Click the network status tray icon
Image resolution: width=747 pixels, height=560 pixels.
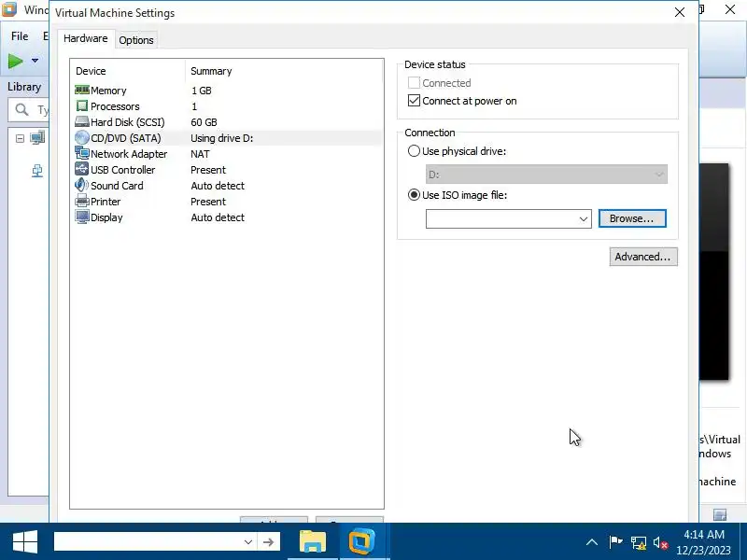[x=639, y=542]
